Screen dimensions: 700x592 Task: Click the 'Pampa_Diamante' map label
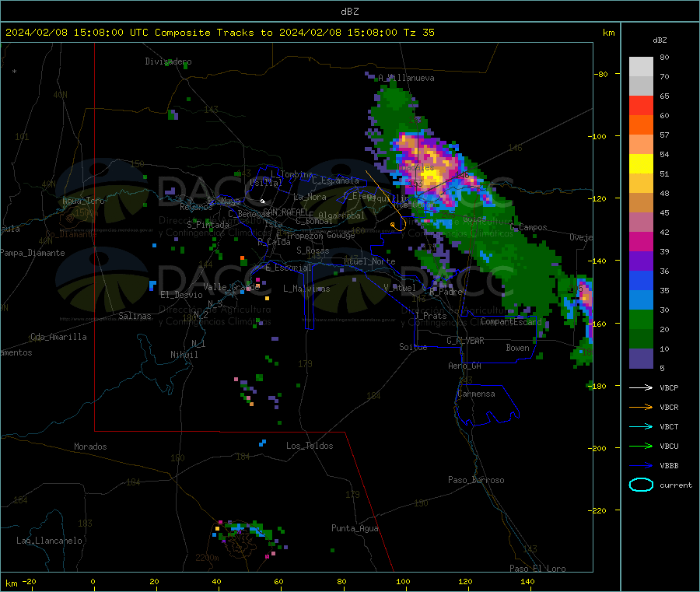(x=32, y=253)
